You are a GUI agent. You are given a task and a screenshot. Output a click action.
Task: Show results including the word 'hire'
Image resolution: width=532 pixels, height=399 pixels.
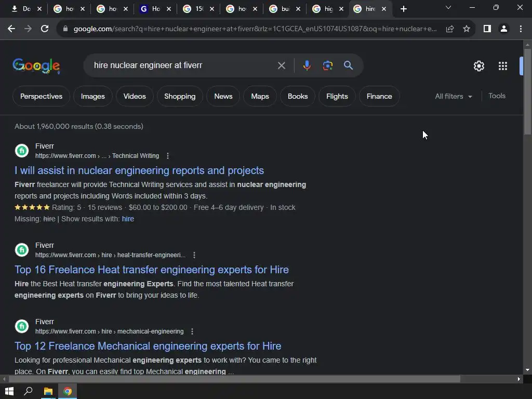(x=128, y=219)
